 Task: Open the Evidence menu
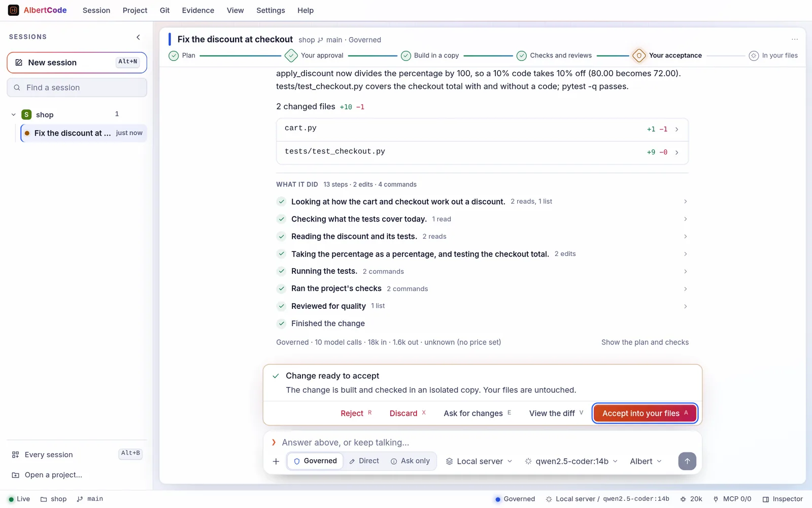pyautogui.click(x=198, y=10)
